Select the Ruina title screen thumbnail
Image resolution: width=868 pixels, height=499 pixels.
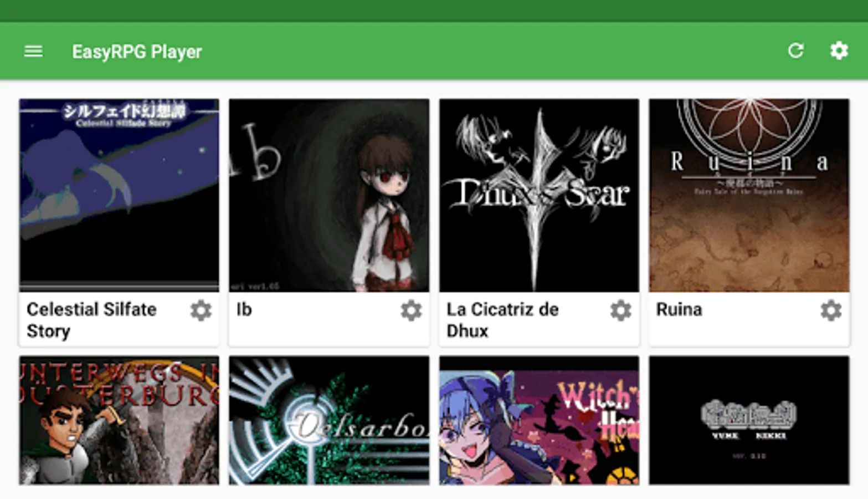pyautogui.click(x=749, y=195)
